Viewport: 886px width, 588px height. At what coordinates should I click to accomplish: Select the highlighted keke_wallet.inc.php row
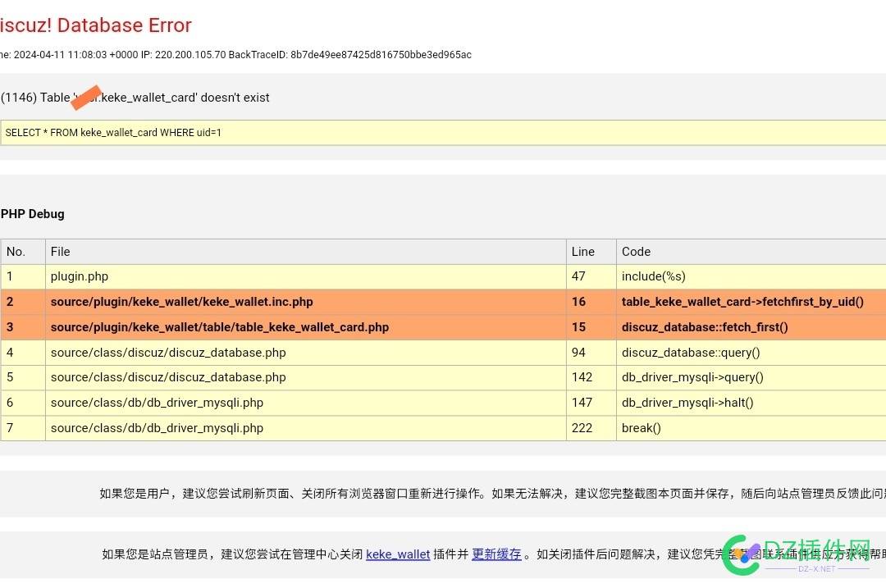click(x=182, y=302)
